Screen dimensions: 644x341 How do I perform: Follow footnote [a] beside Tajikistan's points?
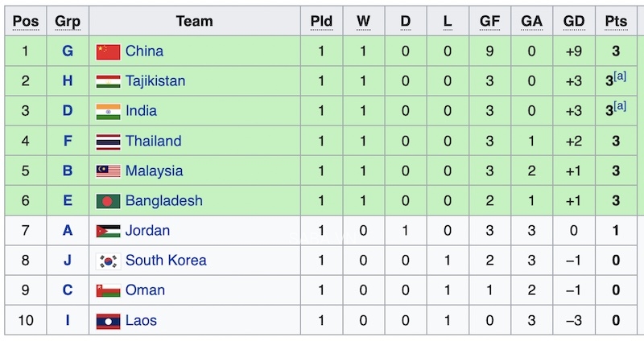(619, 77)
